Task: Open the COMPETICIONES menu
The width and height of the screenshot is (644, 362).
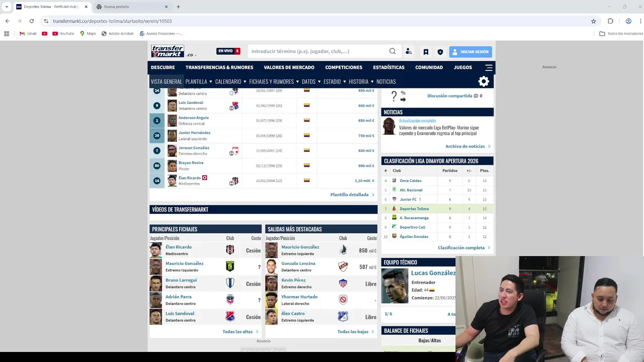Action: (344, 67)
